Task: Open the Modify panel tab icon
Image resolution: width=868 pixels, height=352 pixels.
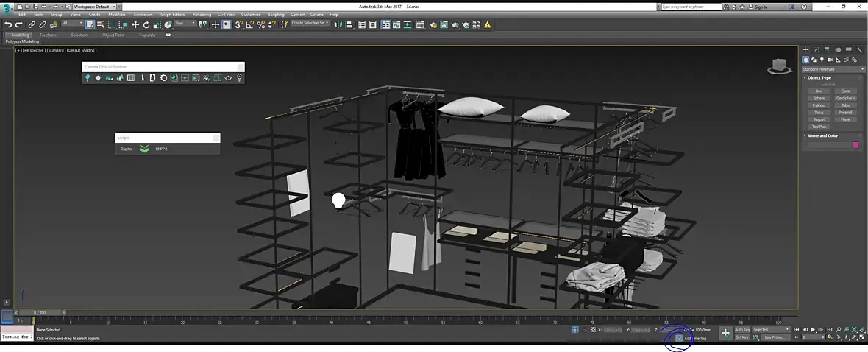Action: [x=816, y=50]
